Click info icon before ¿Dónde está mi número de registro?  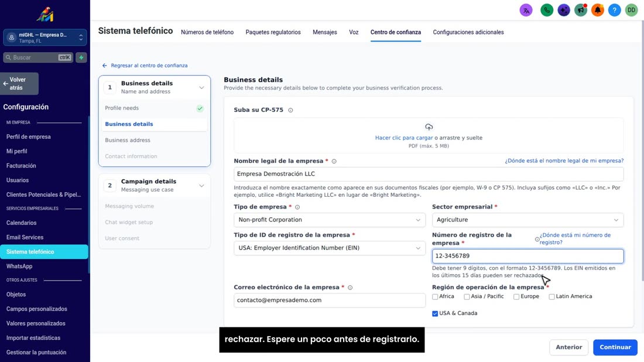[x=537, y=239]
